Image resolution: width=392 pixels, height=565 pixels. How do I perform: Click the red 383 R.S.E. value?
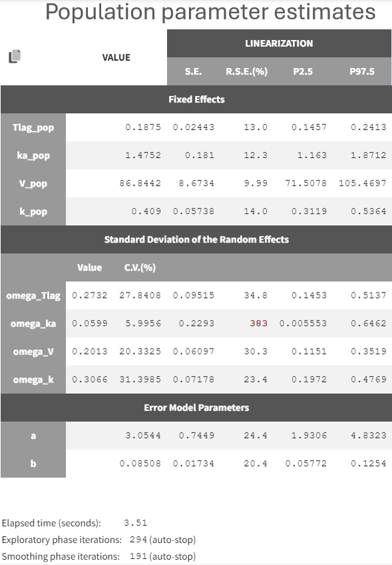click(258, 323)
